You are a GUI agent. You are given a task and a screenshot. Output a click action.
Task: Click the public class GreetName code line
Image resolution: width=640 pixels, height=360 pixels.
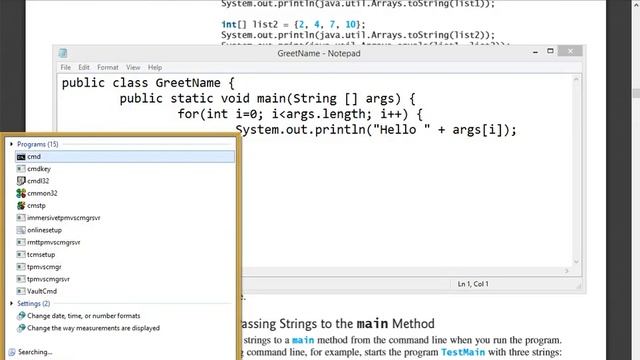point(148,83)
